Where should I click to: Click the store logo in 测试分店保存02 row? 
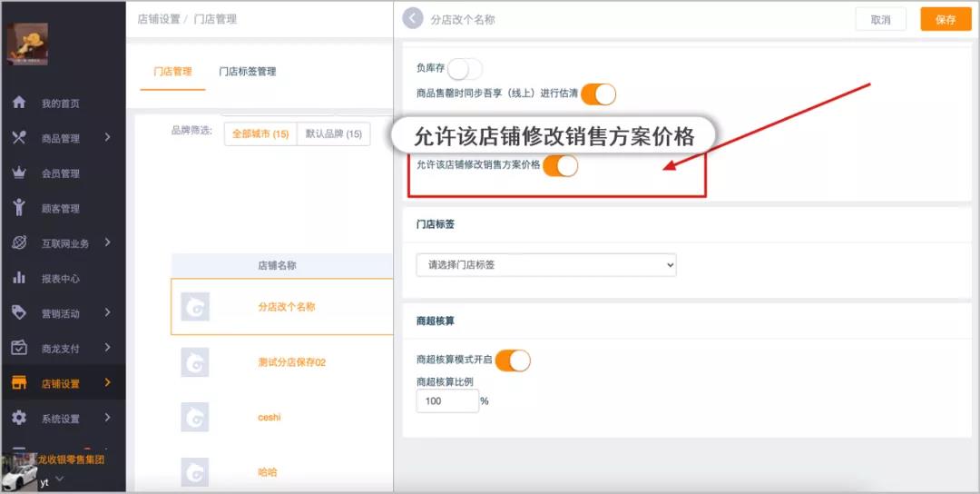[195, 362]
